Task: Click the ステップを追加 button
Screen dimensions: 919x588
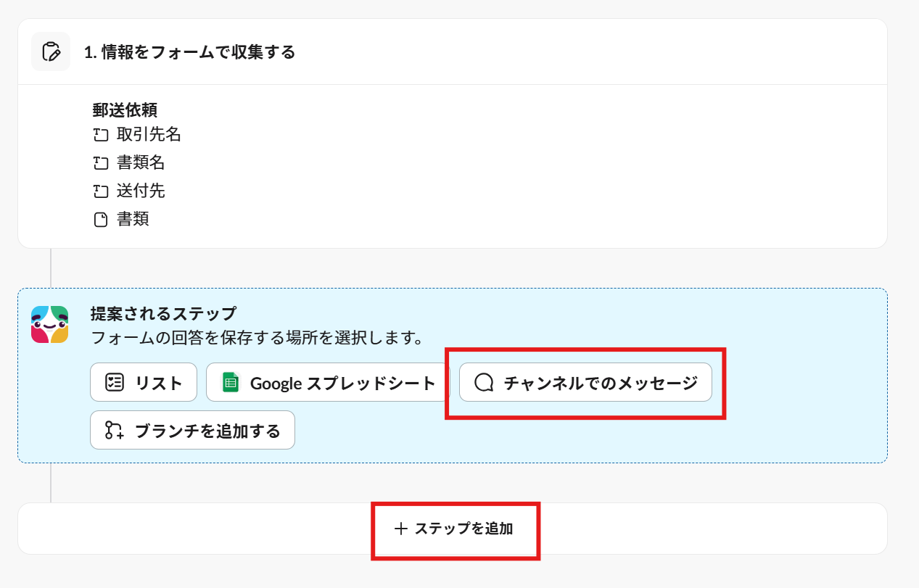Action: (453, 529)
